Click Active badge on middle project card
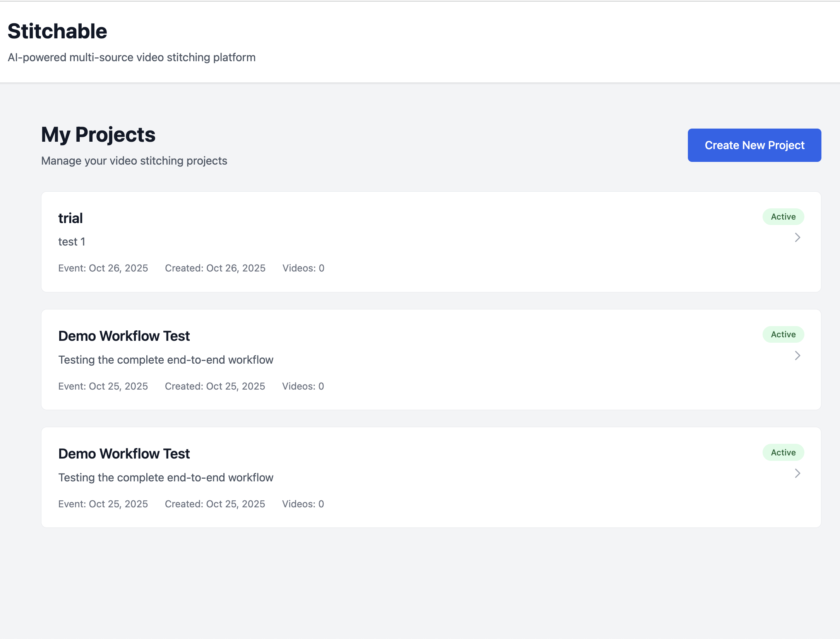 (x=783, y=335)
